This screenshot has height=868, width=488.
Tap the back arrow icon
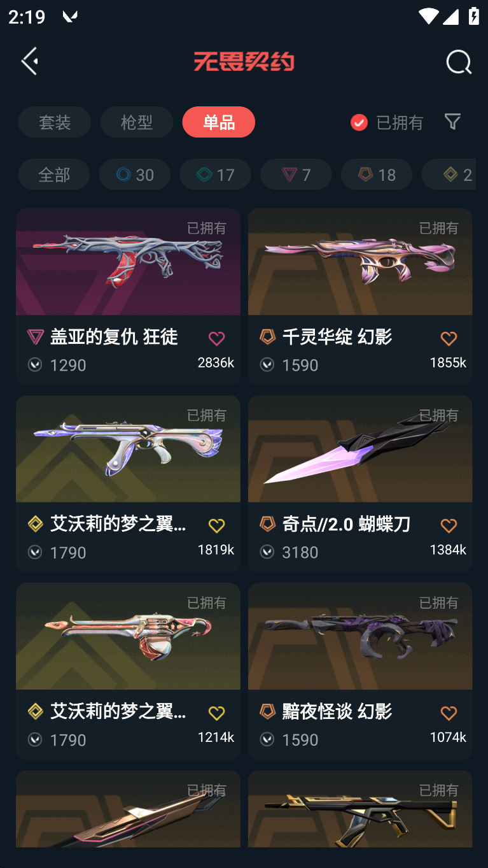tap(30, 61)
